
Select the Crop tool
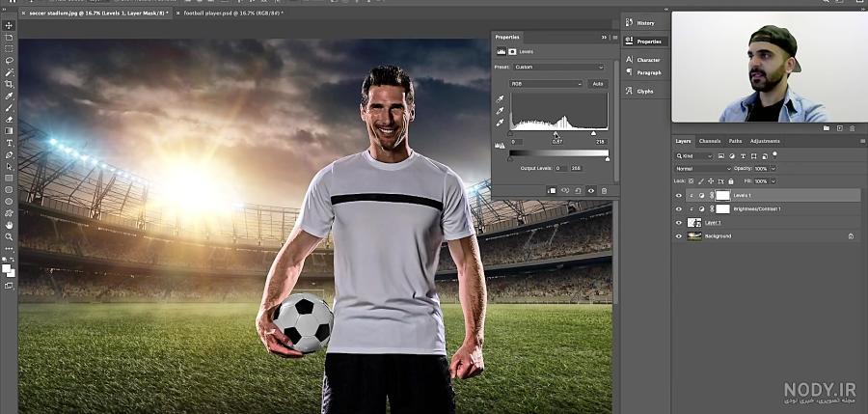click(x=9, y=84)
